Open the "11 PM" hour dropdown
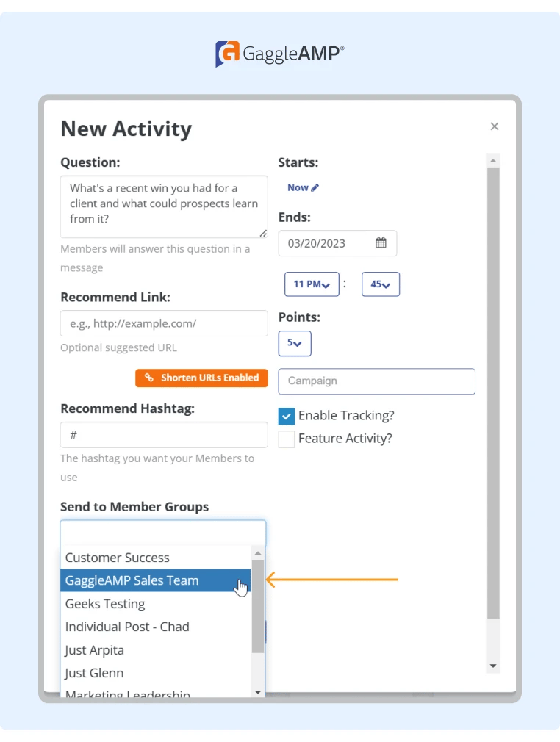 [312, 284]
